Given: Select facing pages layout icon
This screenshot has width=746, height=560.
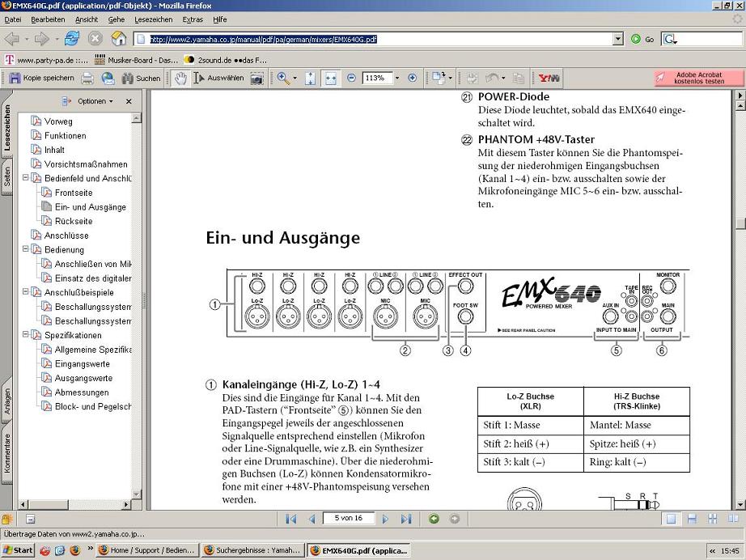Looking at the screenshot, I should click(733, 519).
